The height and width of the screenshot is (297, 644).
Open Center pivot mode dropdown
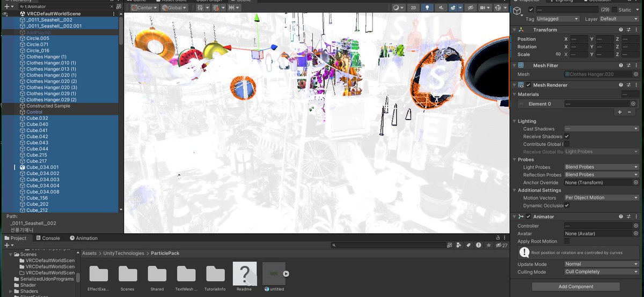coord(144,8)
